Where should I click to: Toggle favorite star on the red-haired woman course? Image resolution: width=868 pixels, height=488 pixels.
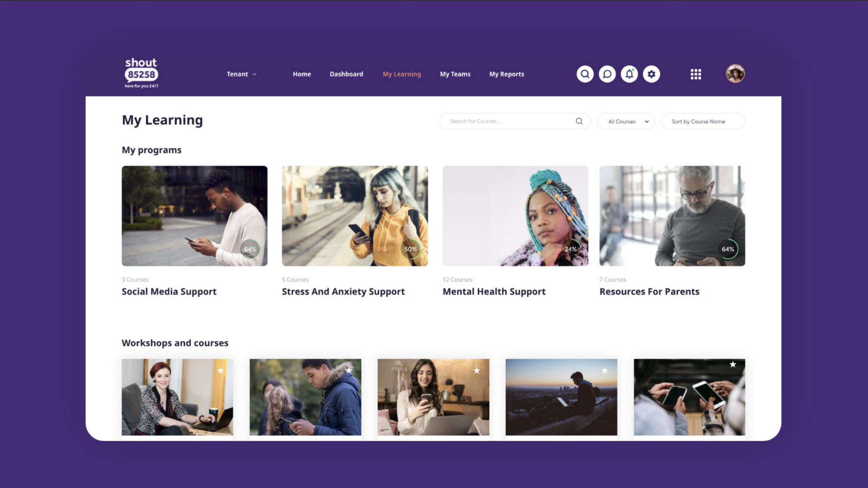221,371
